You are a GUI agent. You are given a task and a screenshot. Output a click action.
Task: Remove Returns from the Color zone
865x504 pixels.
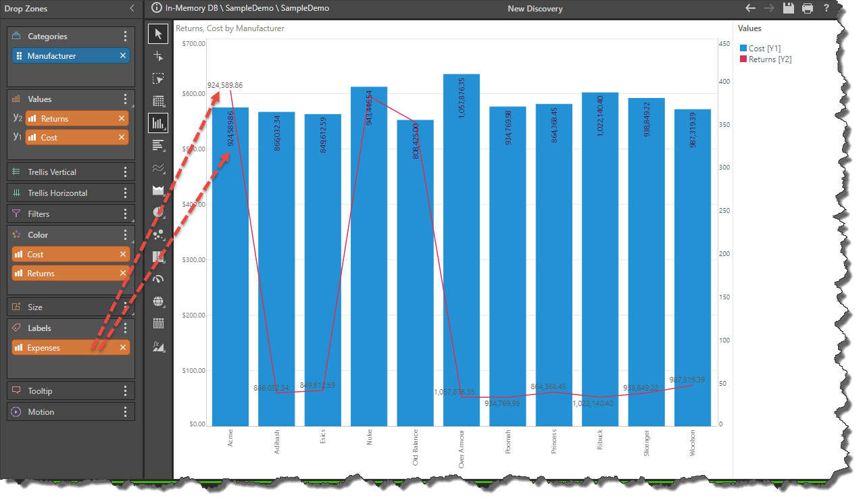(123, 273)
